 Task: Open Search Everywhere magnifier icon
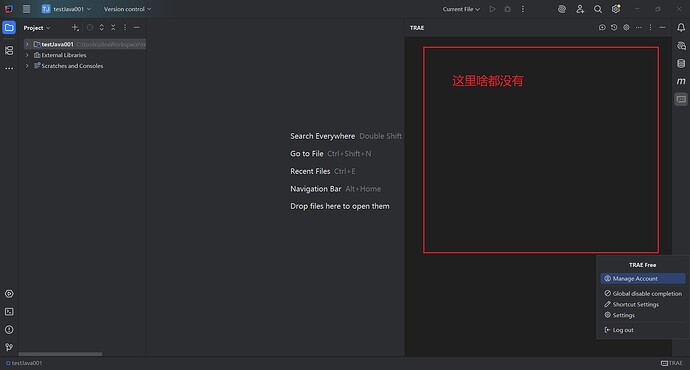598,9
